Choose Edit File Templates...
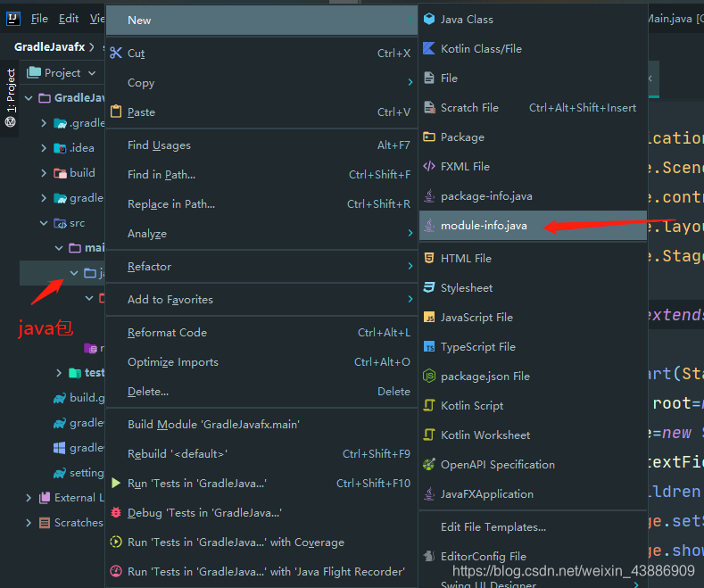This screenshot has height=588, width=704. coord(533,527)
